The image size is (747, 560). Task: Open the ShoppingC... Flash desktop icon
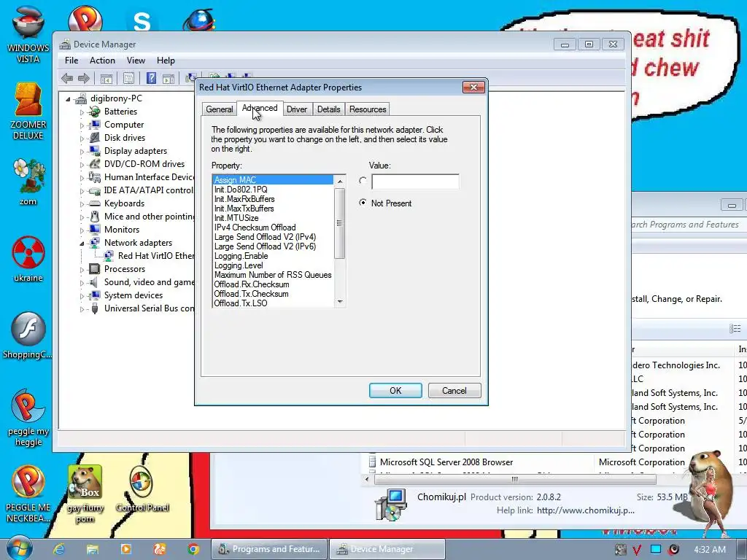click(28, 335)
